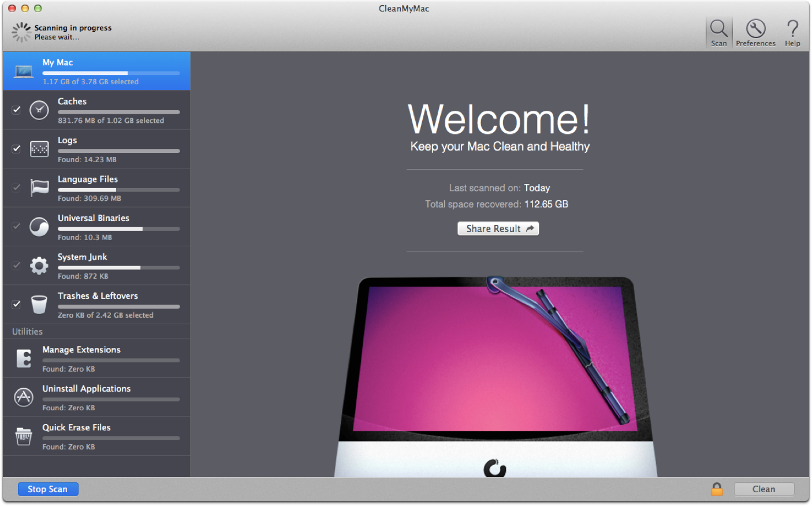
Task: Click the orange lock icon near Clean
Action: click(717, 489)
